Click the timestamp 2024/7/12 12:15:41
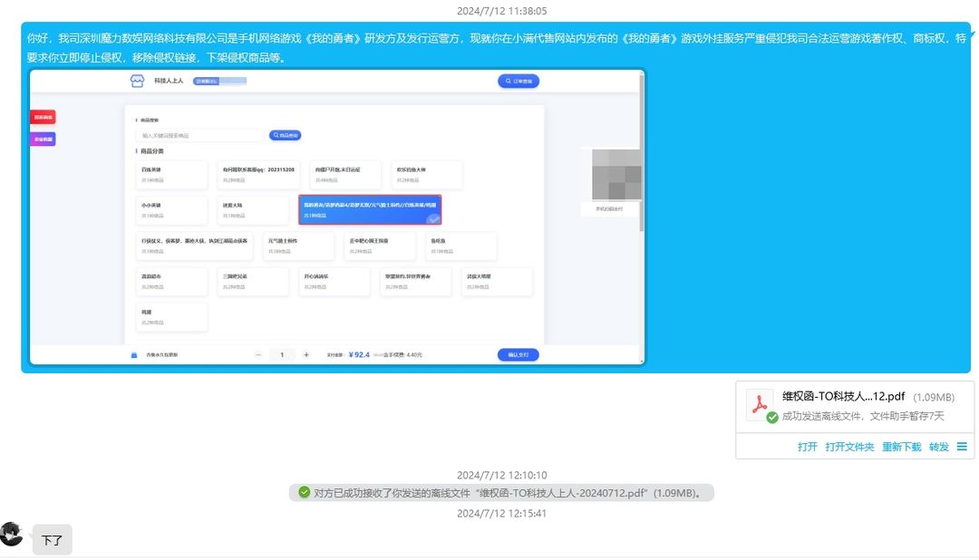Viewport: 979px width, 560px height. click(501, 513)
